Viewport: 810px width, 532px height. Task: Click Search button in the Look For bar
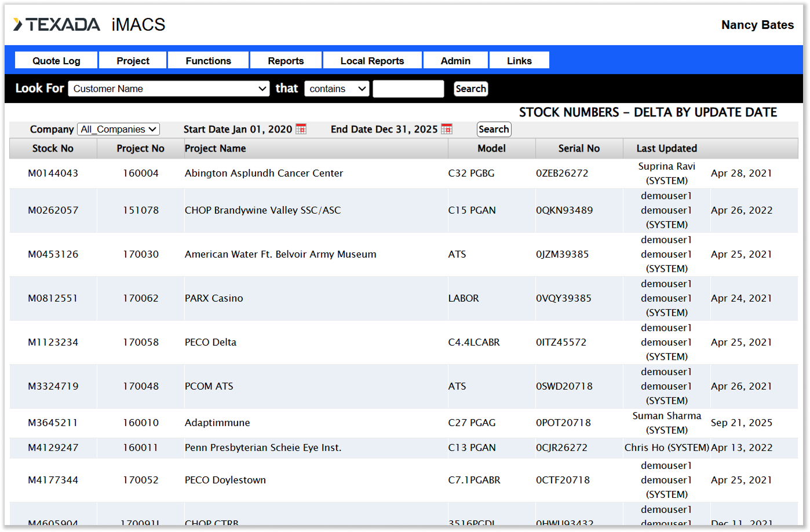pos(470,89)
